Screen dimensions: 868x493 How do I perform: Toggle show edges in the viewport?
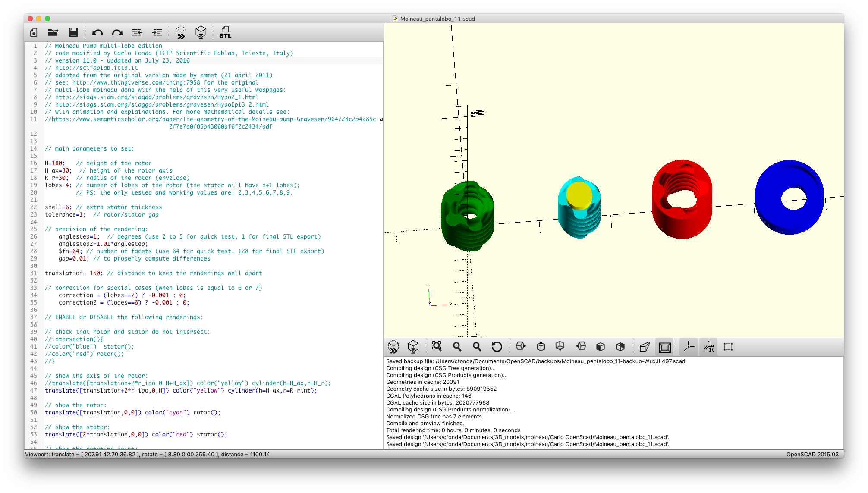(x=728, y=347)
